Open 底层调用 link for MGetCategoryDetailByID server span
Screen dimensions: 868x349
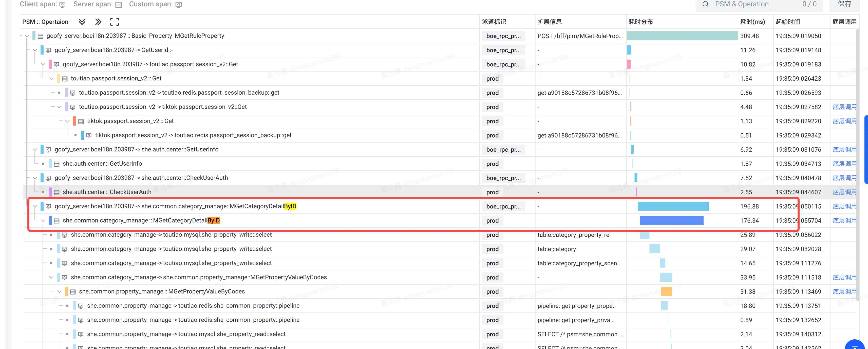[844, 220]
